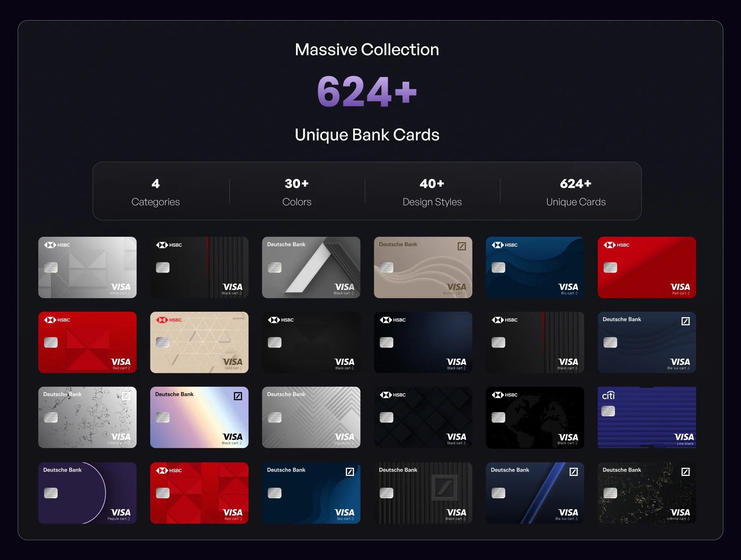
Task: Choose the Deutsche Bank silver marble card
Action: 87,417
